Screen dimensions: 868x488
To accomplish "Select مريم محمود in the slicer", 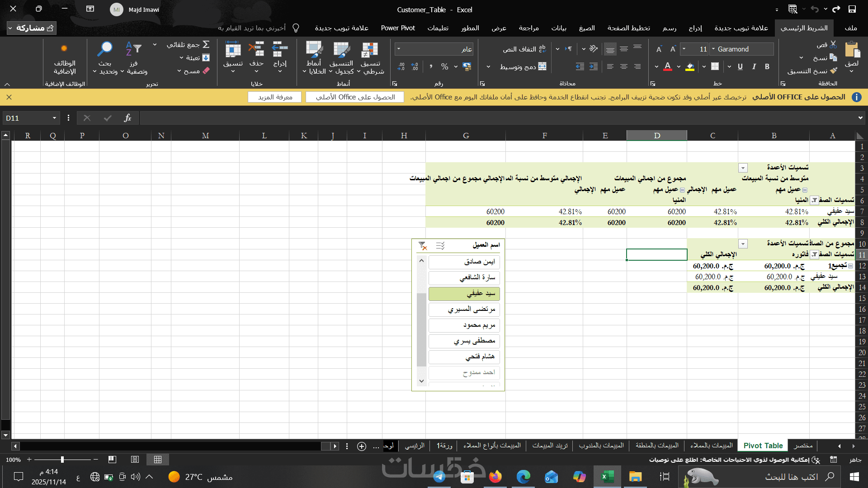I will [x=464, y=325].
